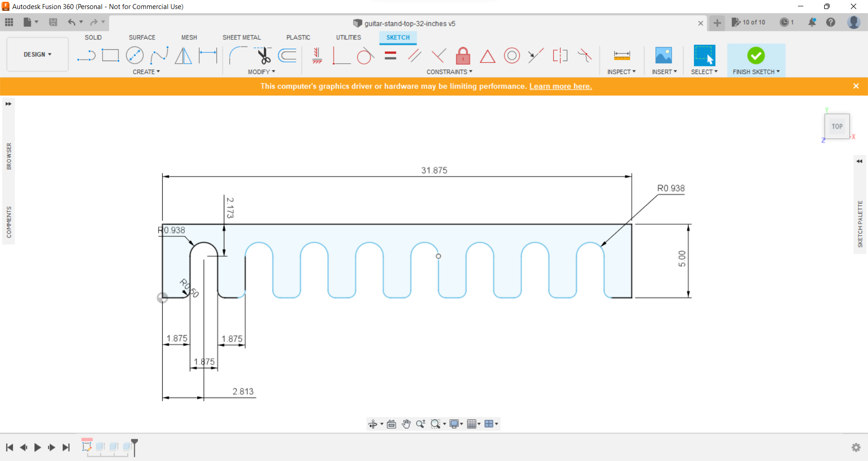Select the Trim tool
This screenshot has height=461, width=868.
point(264,55)
